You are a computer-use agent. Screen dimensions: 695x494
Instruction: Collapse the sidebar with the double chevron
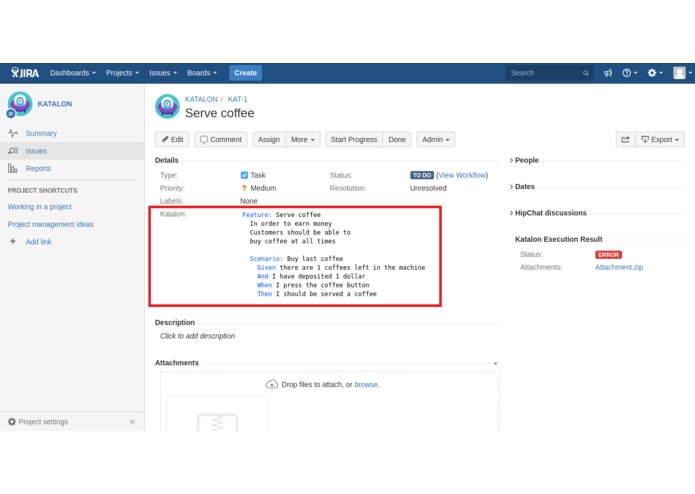[x=132, y=422]
